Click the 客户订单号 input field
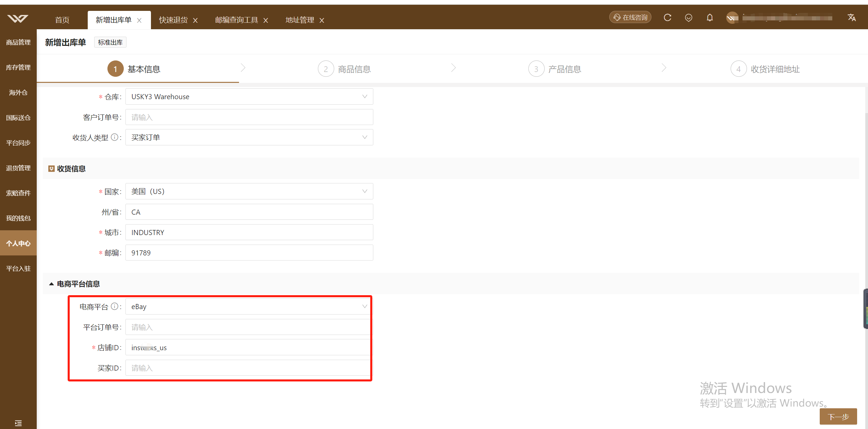This screenshot has height=429, width=868. (249, 117)
